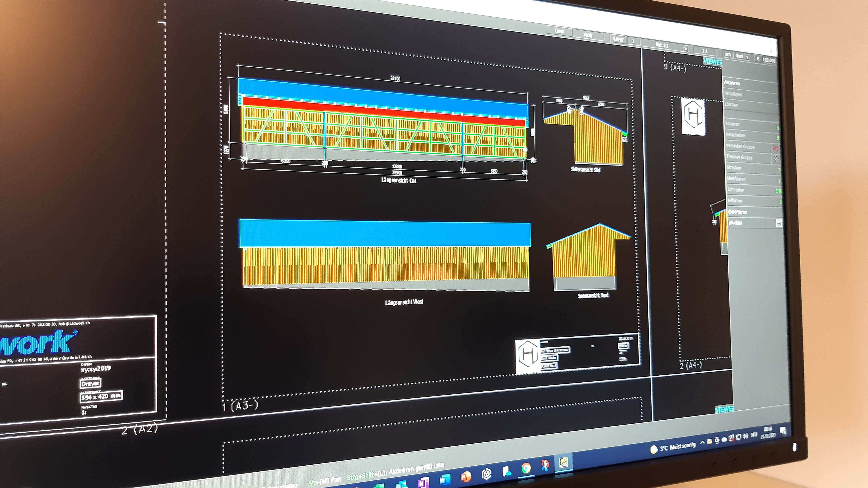868x488 pixels.
Task: Click the User button in top toolbar
Action: pos(559,31)
